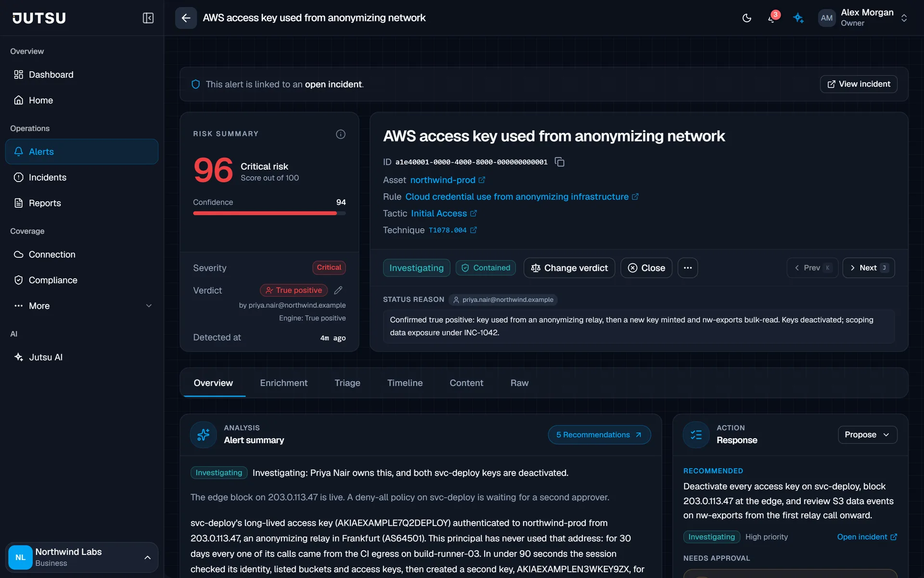The image size is (924, 578).
Task: Go to the Next alert
Action: pos(869,268)
